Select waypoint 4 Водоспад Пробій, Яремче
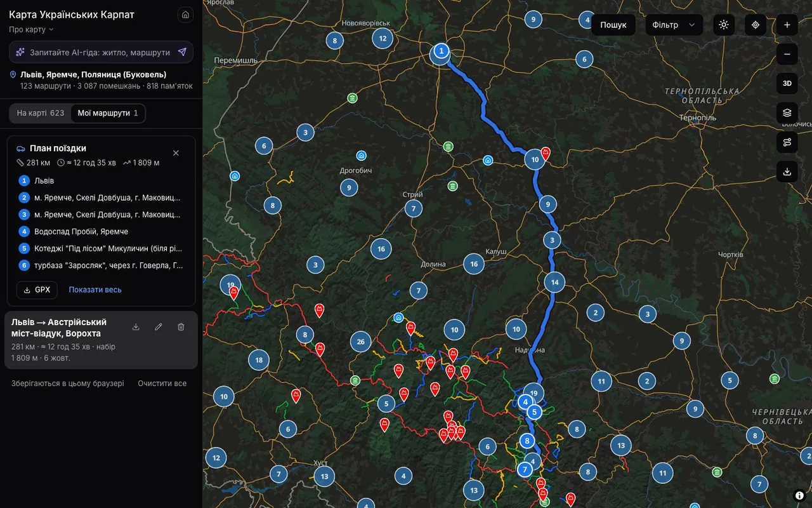812x508 pixels. click(x=101, y=231)
